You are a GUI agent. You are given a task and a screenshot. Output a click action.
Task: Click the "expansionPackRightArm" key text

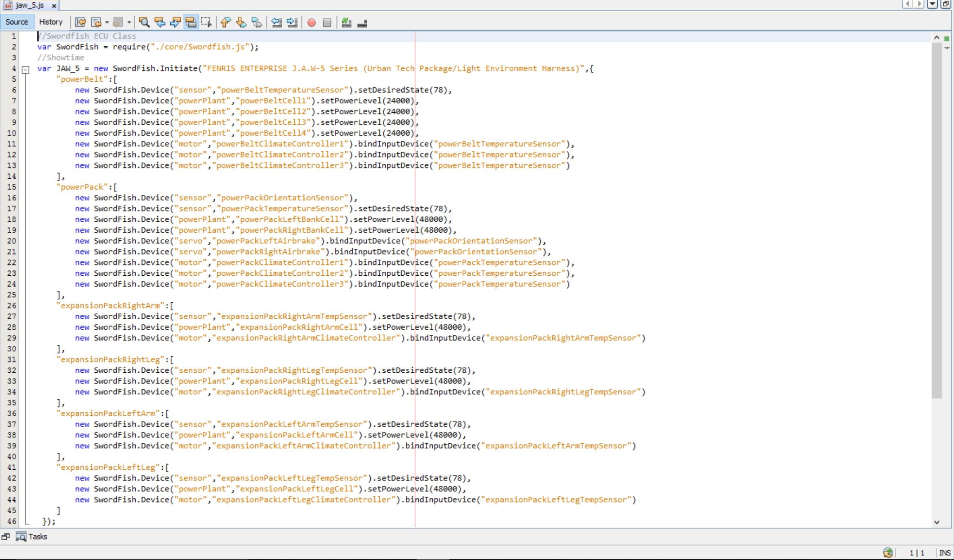tap(111, 305)
